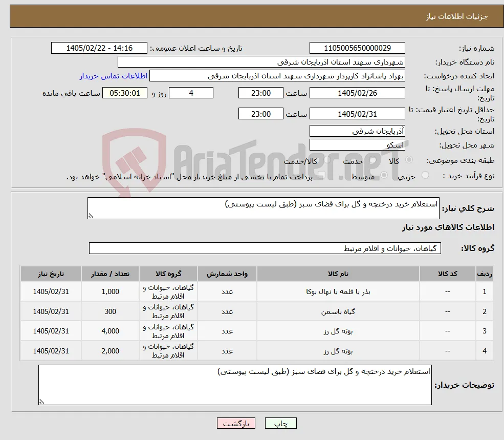Viewport: 504px width, 440px height.
Task: Click the response deadline date 1405/02/26
Action: pyautogui.click(x=357, y=93)
